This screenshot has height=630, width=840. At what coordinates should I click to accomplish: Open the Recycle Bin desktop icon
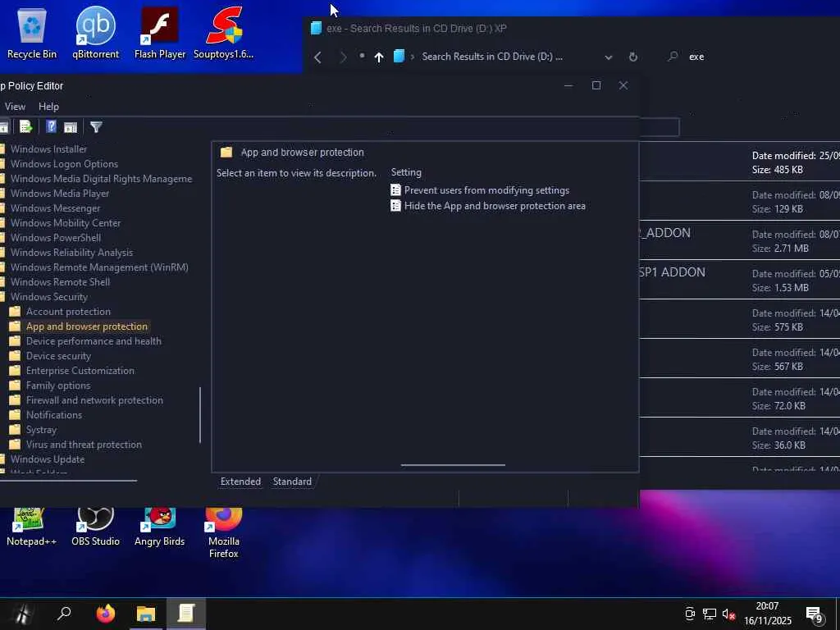tap(32, 33)
